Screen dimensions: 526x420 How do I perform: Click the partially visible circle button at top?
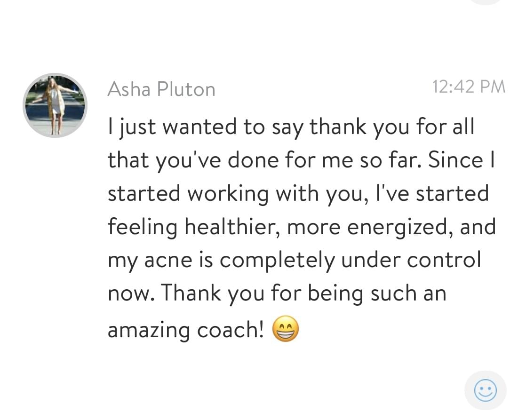(x=486, y=2)
